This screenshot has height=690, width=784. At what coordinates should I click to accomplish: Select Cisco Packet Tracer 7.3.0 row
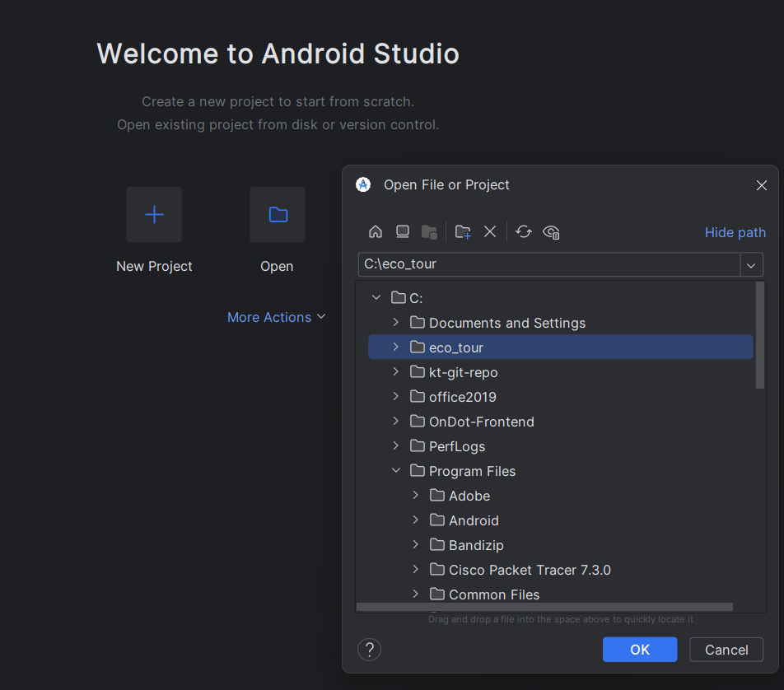tap(561, 570)
